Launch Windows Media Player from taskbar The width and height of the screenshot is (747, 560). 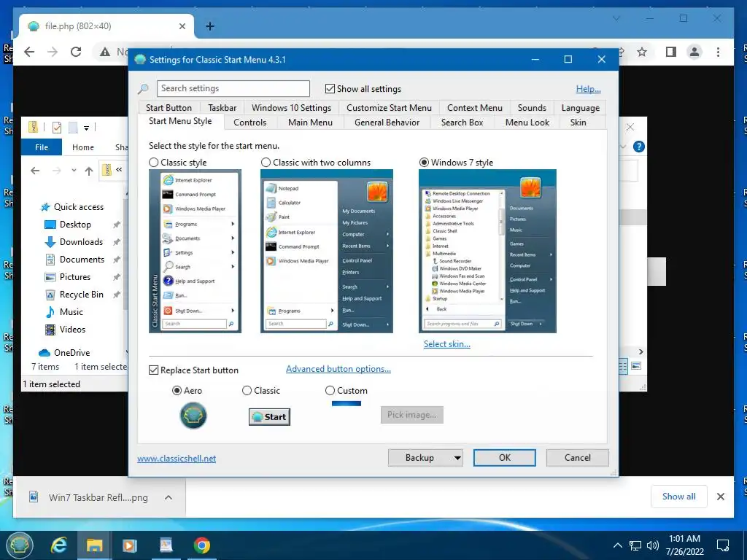[130, 545]
